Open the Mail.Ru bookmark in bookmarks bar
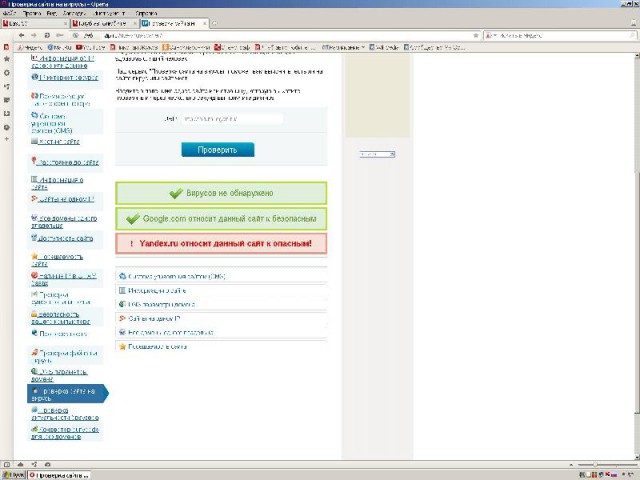The height and width of the screenshot is (480, 640). 60,47
